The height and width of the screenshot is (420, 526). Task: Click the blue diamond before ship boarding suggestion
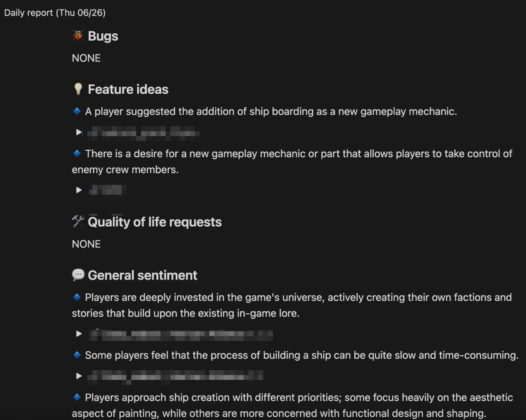[x=77, y=111]
